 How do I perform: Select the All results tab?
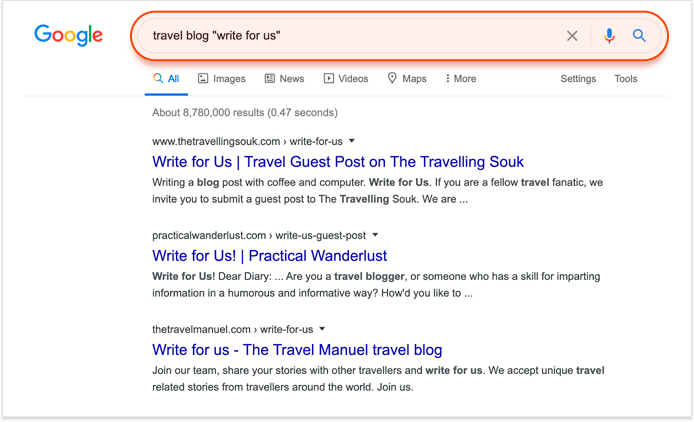pos(166,79)
